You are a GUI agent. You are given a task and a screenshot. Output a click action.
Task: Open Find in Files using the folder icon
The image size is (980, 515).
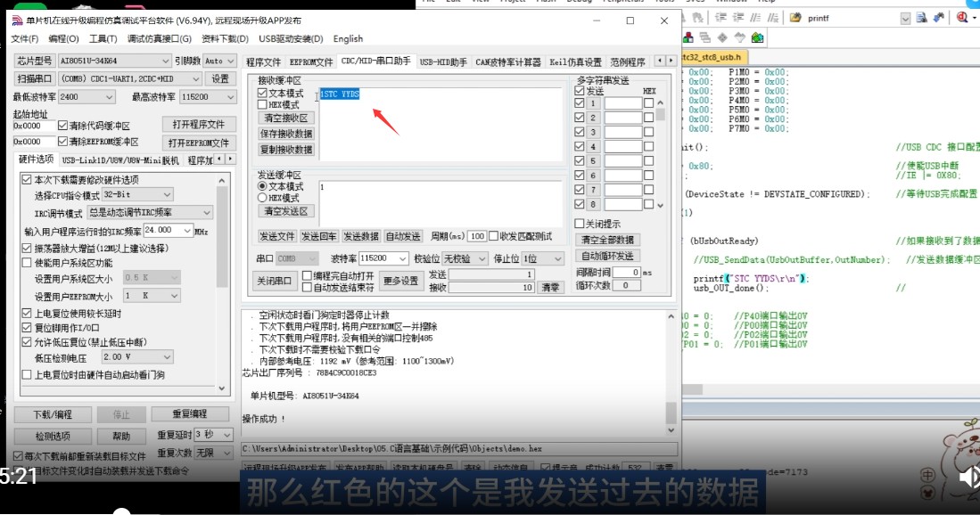coord(795,17)
